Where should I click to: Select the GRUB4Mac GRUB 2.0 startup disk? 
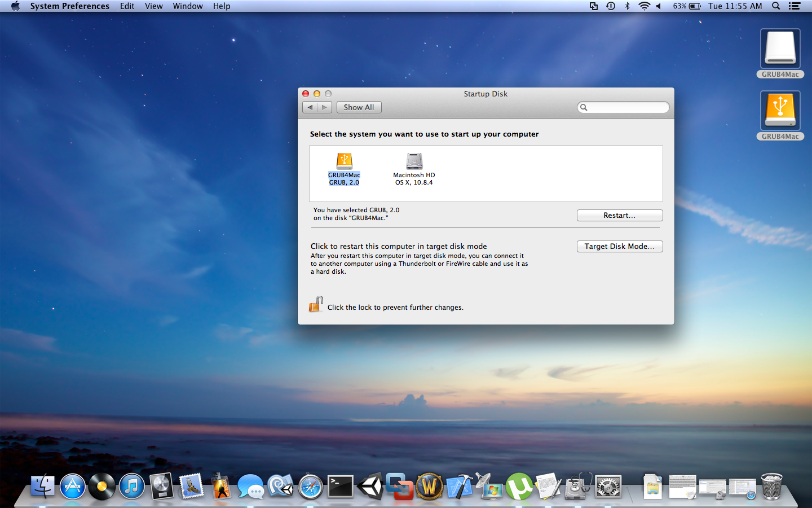tap(344, 169)
